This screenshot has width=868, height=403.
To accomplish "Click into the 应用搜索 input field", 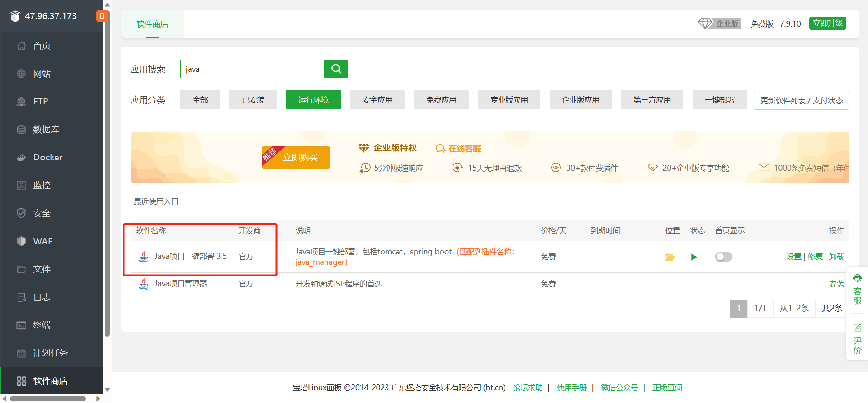I will tap(252, 69).
